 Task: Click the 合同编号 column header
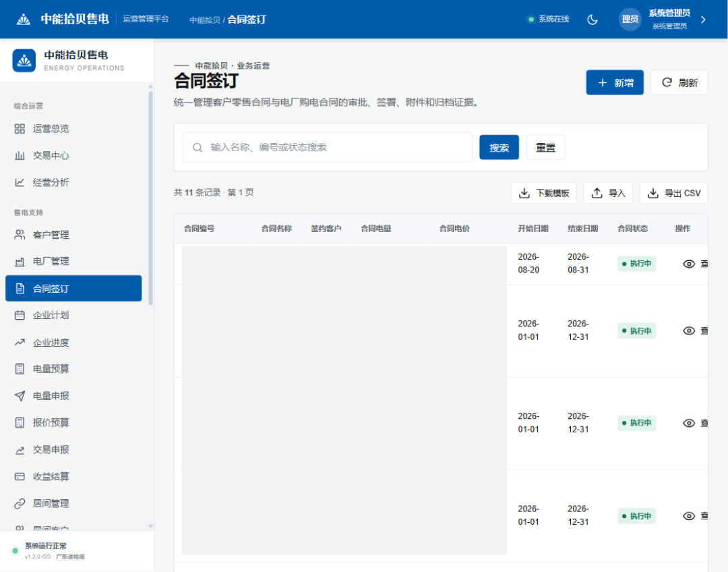tap(199, 229)
